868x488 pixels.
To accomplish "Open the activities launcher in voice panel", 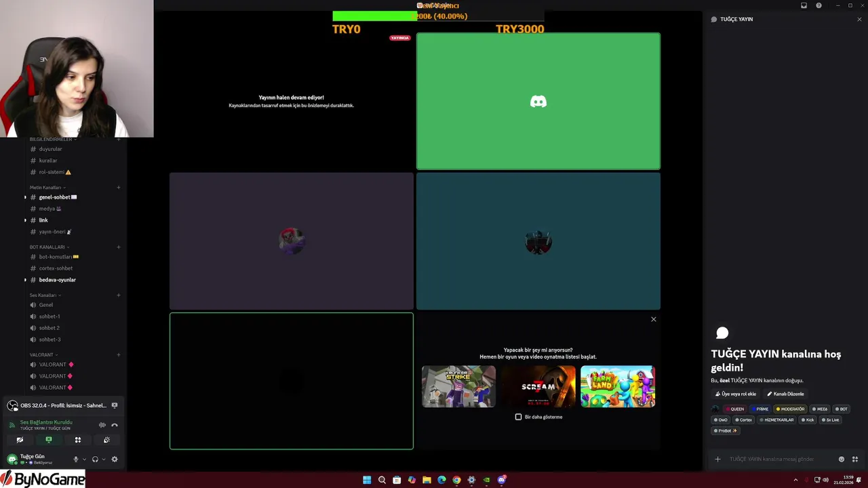I will (77, 440).
